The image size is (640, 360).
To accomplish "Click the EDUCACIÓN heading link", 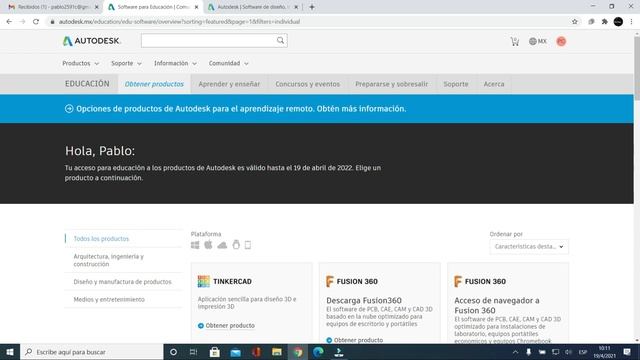I will pos(87,84).
